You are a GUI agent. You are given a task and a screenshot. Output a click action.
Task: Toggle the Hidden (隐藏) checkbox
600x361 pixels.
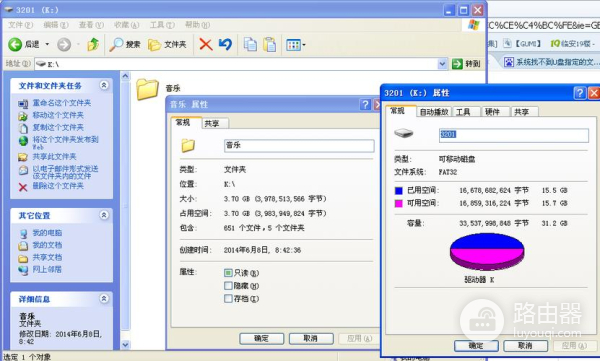228,286
